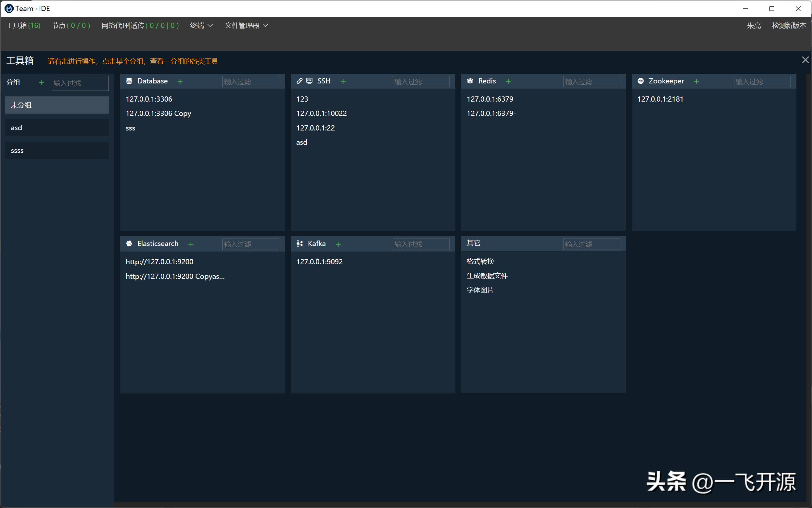Viewport: 812px width, 508px height.
Task: Click the Zookeeper plus icon
Action: point(696,81)
